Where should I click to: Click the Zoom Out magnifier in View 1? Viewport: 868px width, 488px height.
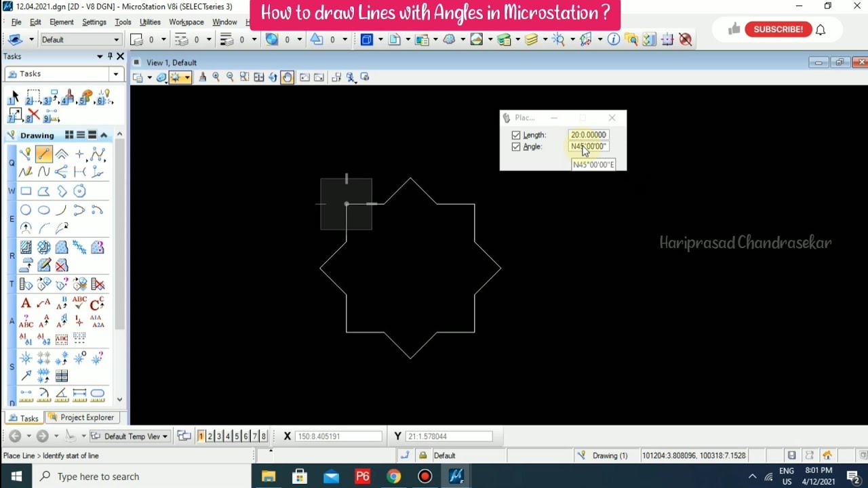pos(230,77)
